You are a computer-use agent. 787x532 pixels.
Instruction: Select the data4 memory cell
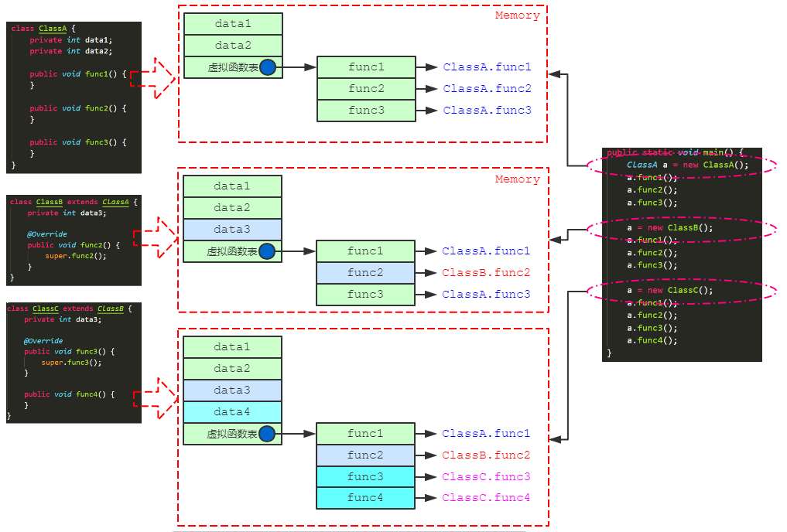coord(232,412)
